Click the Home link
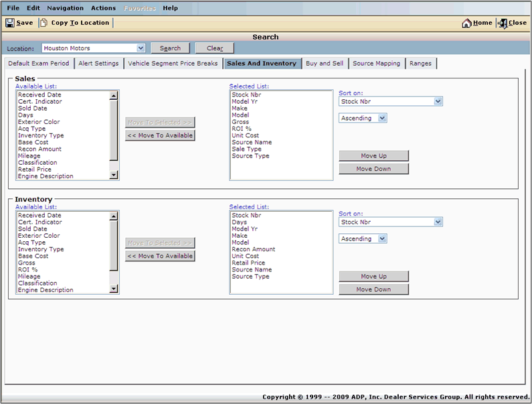The width and height of the screenshot is (532, 404). pos(482,23)
